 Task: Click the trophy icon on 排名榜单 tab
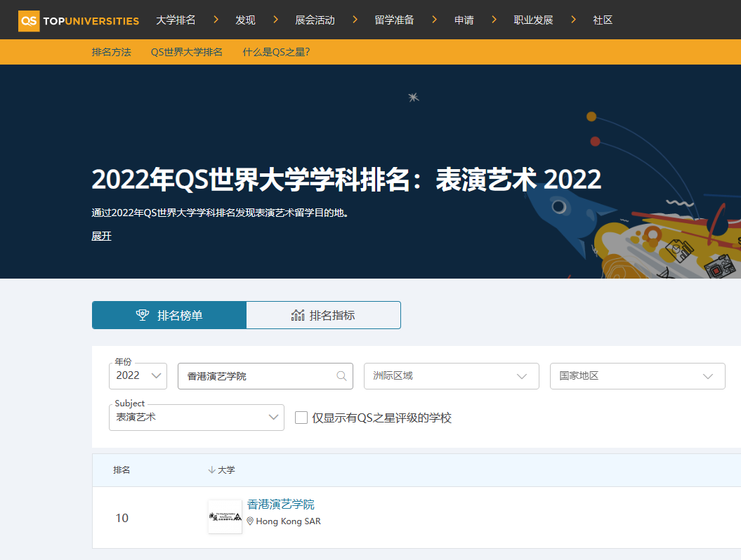pyautogui.click(x=143, y=315)
